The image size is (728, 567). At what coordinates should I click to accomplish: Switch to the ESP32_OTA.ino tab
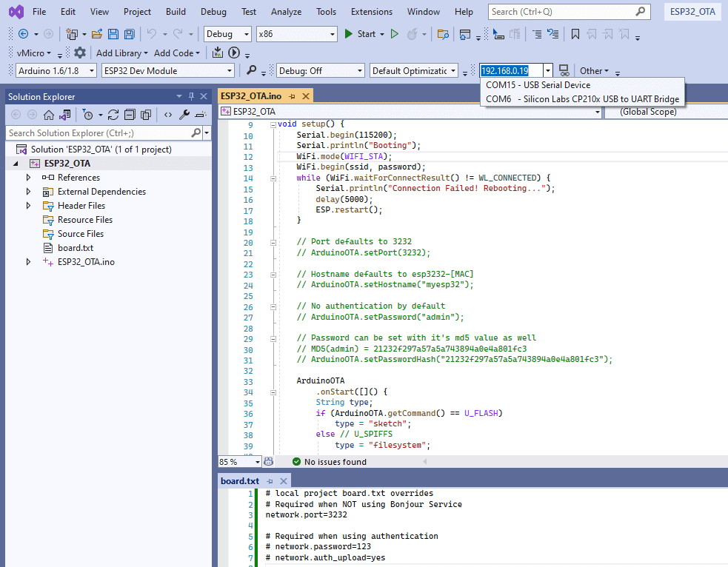tap(251, 96)
